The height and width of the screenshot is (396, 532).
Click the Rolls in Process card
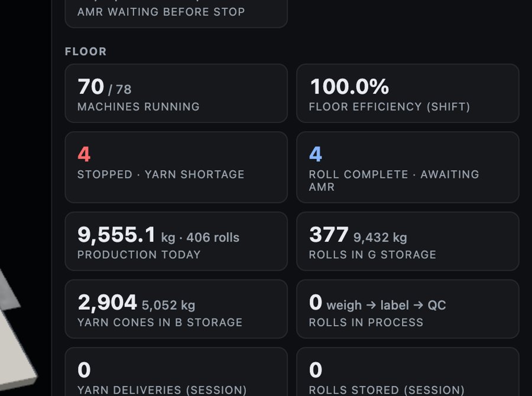[407, 309]
